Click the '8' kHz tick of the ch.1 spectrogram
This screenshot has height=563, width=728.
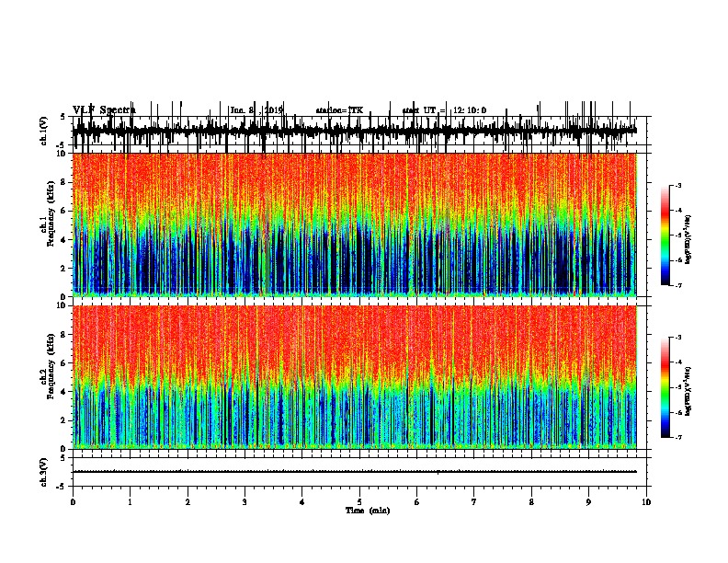point(64,182)
